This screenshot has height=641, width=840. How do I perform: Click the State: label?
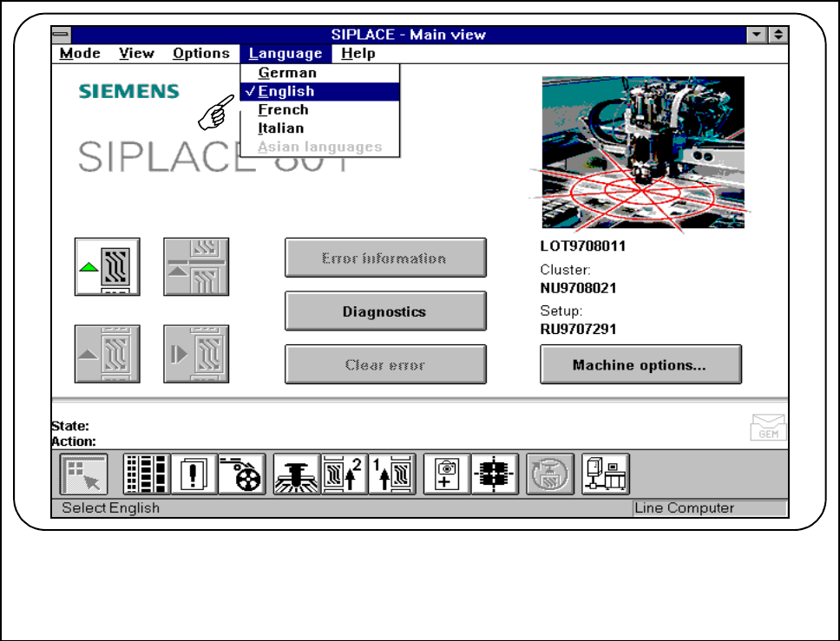(x=70, y=426)
